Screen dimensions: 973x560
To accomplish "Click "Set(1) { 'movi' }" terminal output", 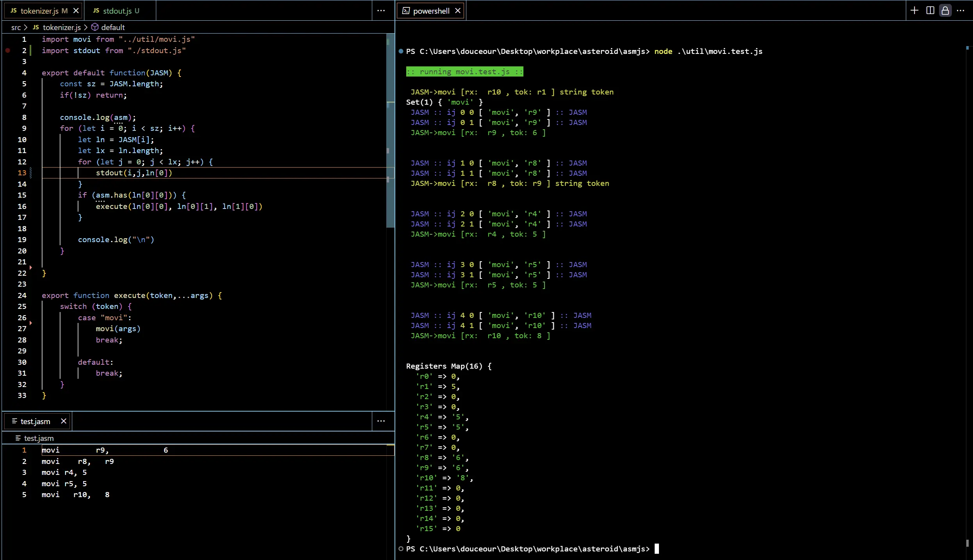I will pos(445,102).
